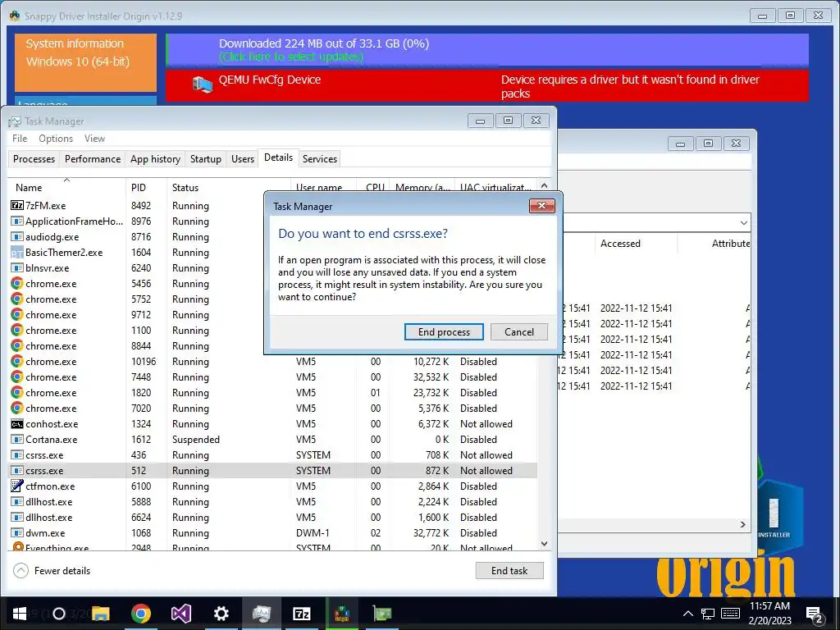Select QEMU FwCfg Device driver entry
Screen dimensions: 840x630
coord(487,85)
